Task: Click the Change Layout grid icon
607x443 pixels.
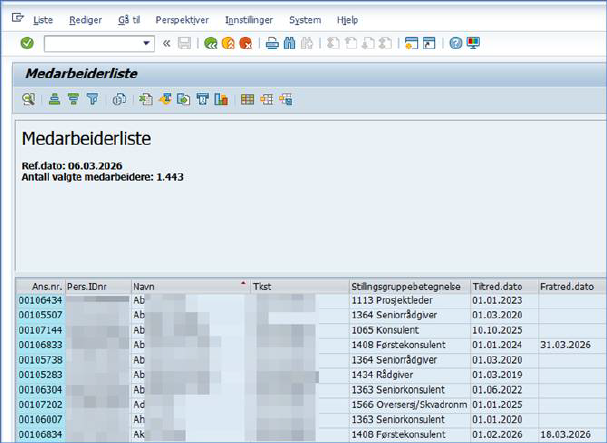Action: click(x=247, y=100)
